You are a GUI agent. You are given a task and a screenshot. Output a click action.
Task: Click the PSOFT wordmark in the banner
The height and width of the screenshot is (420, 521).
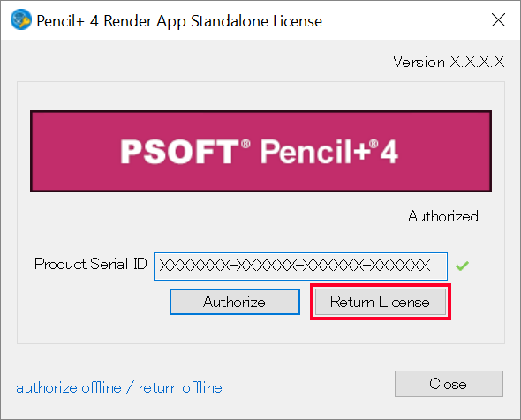coord(181,152)
